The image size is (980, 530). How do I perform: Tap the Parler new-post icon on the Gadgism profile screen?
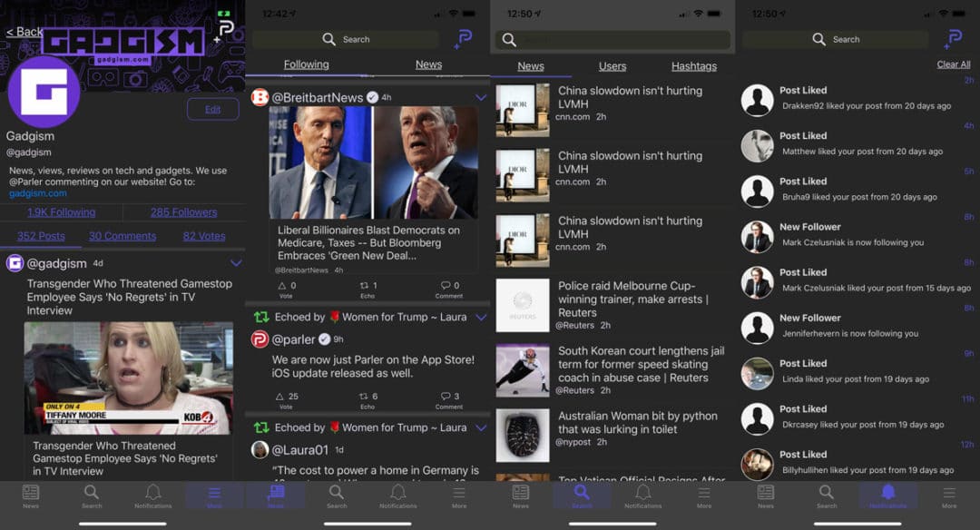tap(225, 30)
